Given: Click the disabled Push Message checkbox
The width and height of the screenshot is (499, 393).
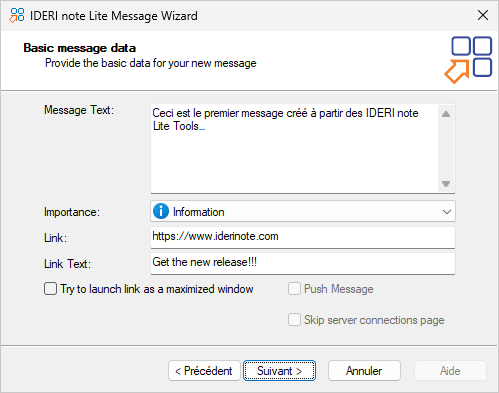Looking at the screenshot, I should 294,289.
